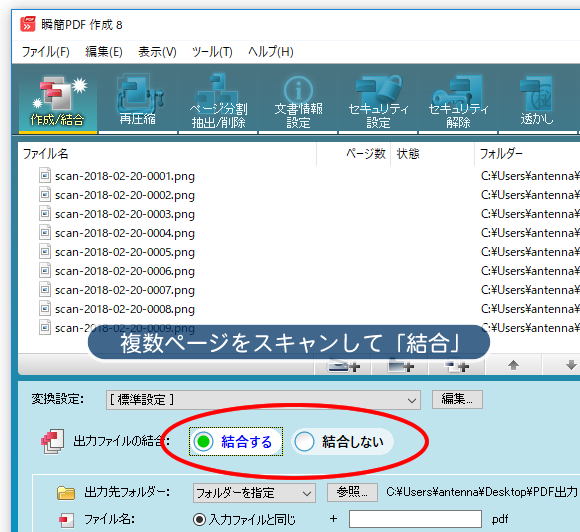Click the file icon of scan-2018-02-20-0007.png

[x=45, y=289]
